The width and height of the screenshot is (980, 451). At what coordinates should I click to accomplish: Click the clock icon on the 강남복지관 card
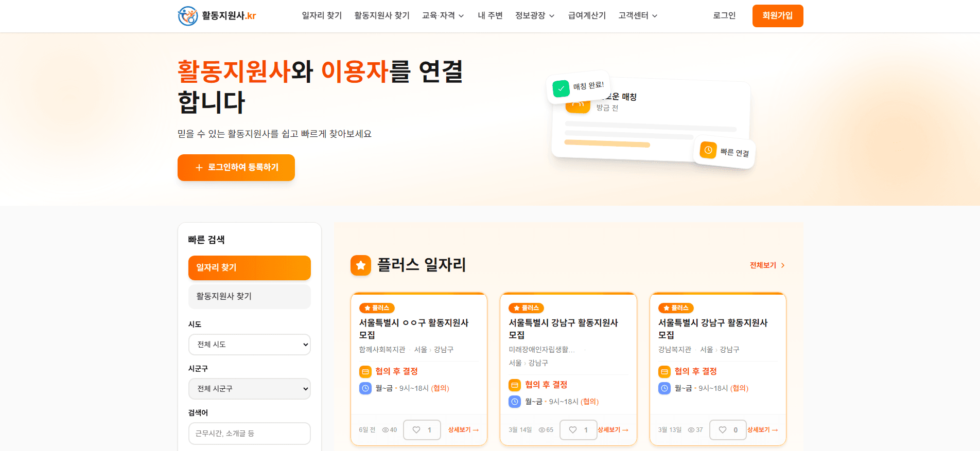pos(664,388)
